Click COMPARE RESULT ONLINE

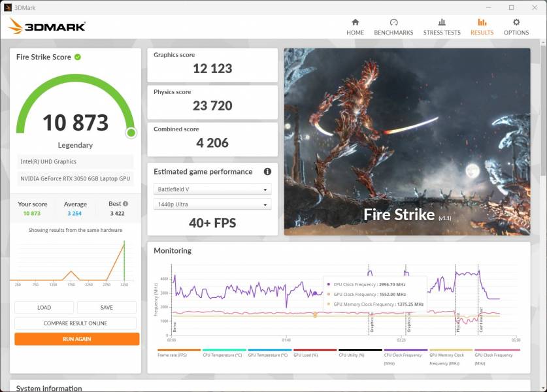pos(76,323)
